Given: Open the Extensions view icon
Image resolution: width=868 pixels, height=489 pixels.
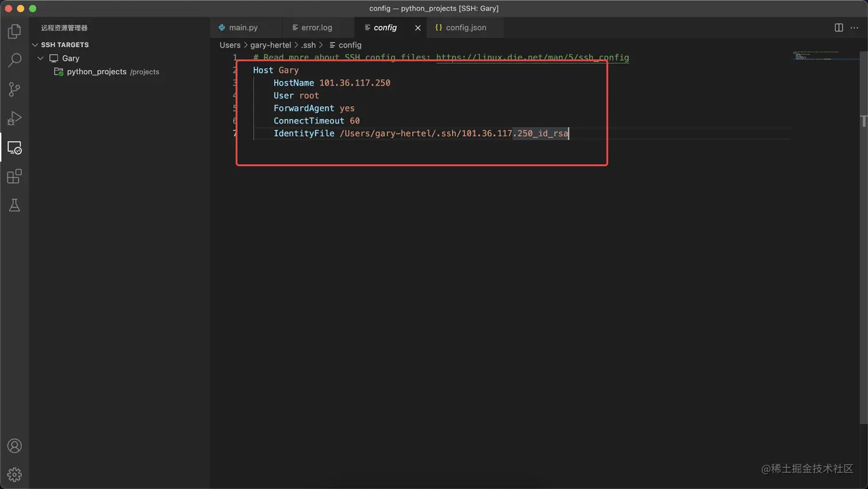Looking at the screenshot, I should (x=14, y=176).
